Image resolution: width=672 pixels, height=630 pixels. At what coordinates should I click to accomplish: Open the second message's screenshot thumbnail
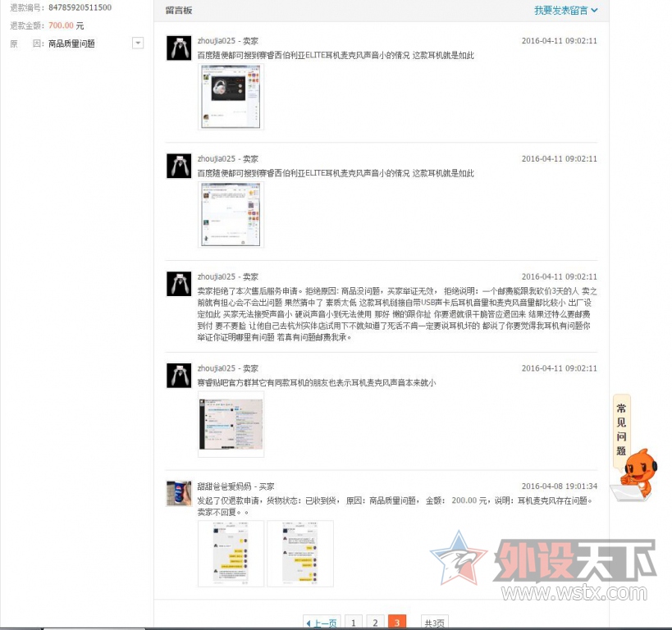231,214
